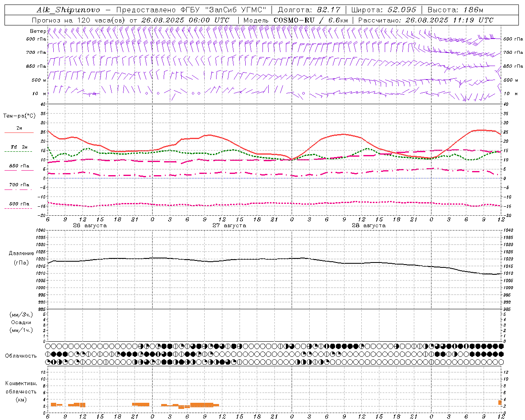Click the '28 августа' date label
525x420 pixels.
tap(369, 226)
